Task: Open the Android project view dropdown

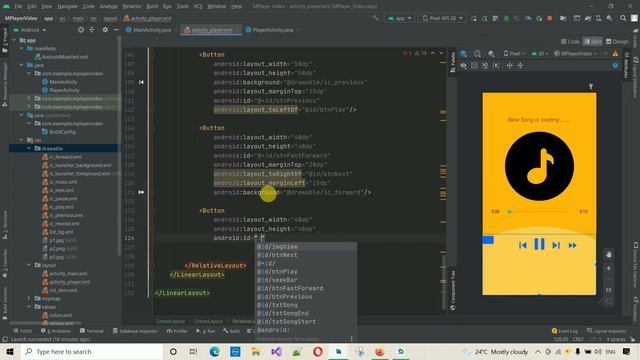Action: (x=30, y=30)
